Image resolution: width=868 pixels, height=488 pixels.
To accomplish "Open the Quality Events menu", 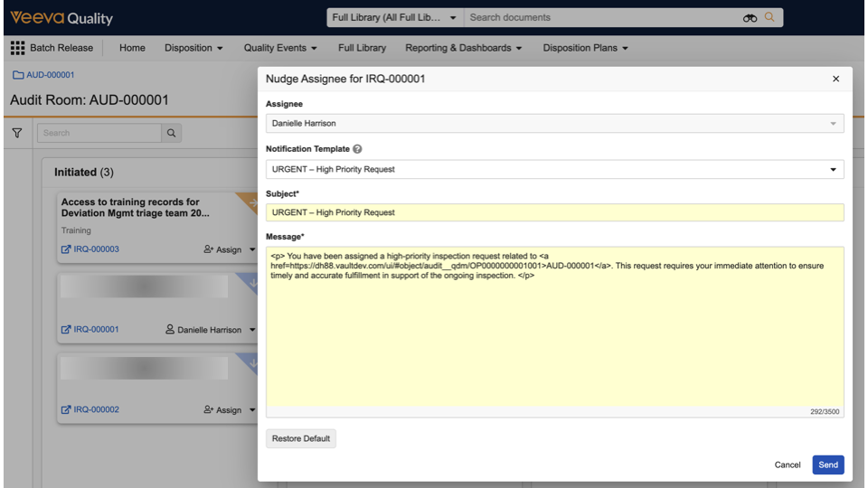I will (280, 48).
